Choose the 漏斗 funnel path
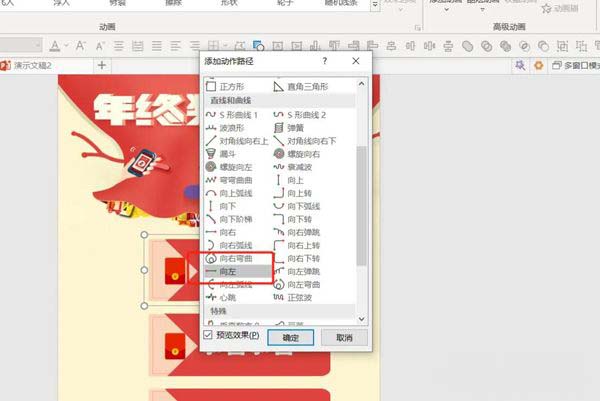600x401 pixels. pyautogui.click(x=221, y=154)
